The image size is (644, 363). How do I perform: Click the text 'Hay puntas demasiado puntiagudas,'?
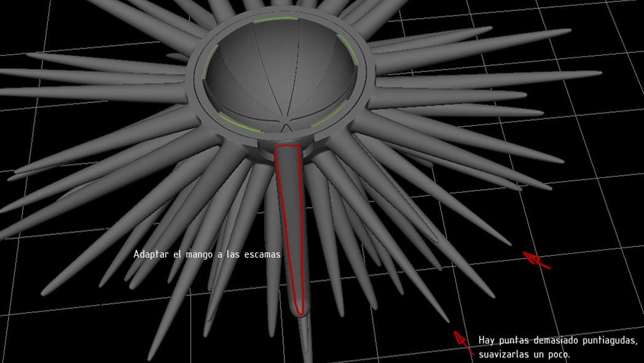559,340
